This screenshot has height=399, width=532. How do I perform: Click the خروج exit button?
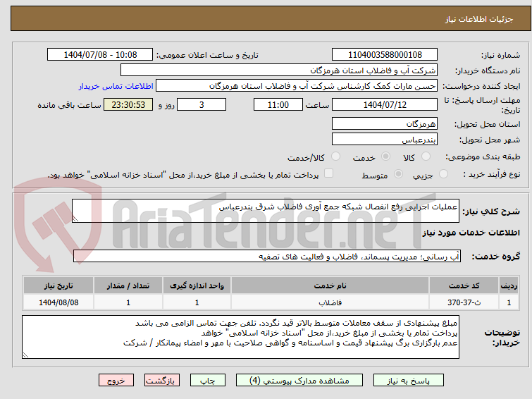coord(116,381)
